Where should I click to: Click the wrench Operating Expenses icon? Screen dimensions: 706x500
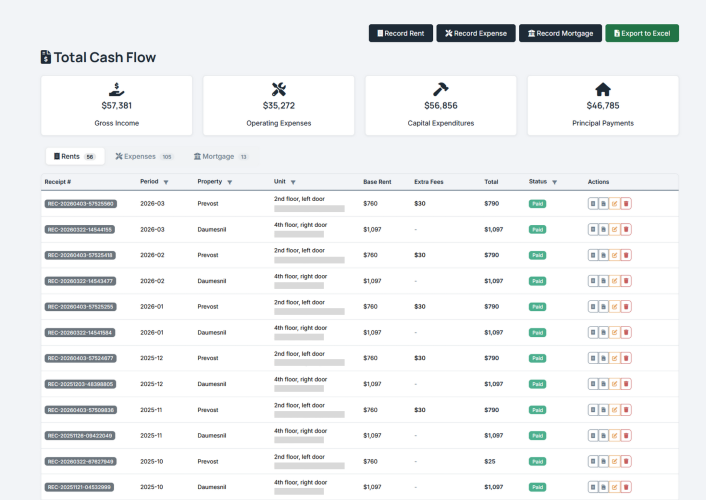pyautogui.click(x=279, y=89)
